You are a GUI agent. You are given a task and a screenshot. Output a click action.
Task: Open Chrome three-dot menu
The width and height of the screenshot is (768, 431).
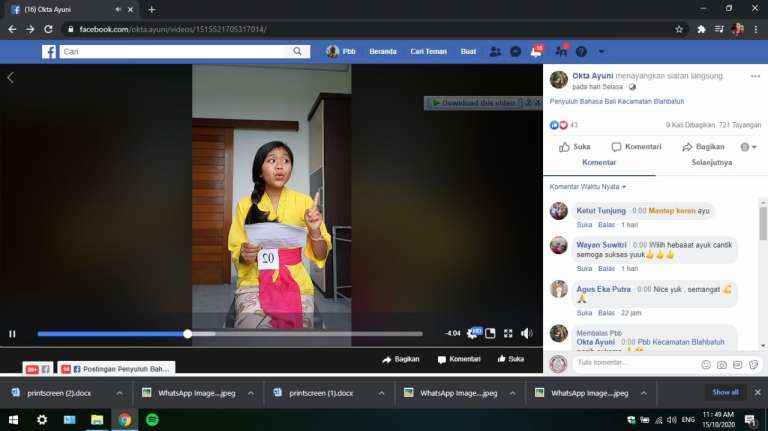[756, 29]
